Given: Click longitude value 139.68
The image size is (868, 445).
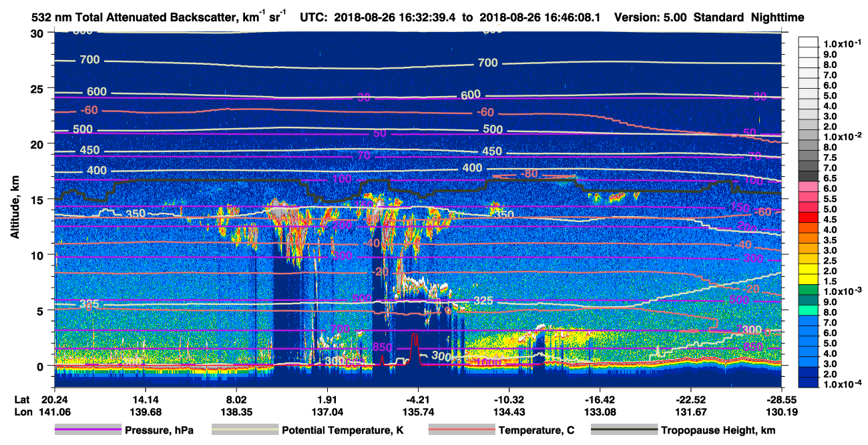Looking at the screenshot, I should tap(145, 412).
